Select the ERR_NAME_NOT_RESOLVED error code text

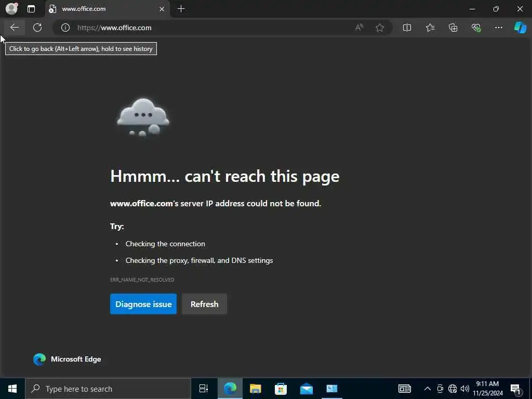click(142, 280)
